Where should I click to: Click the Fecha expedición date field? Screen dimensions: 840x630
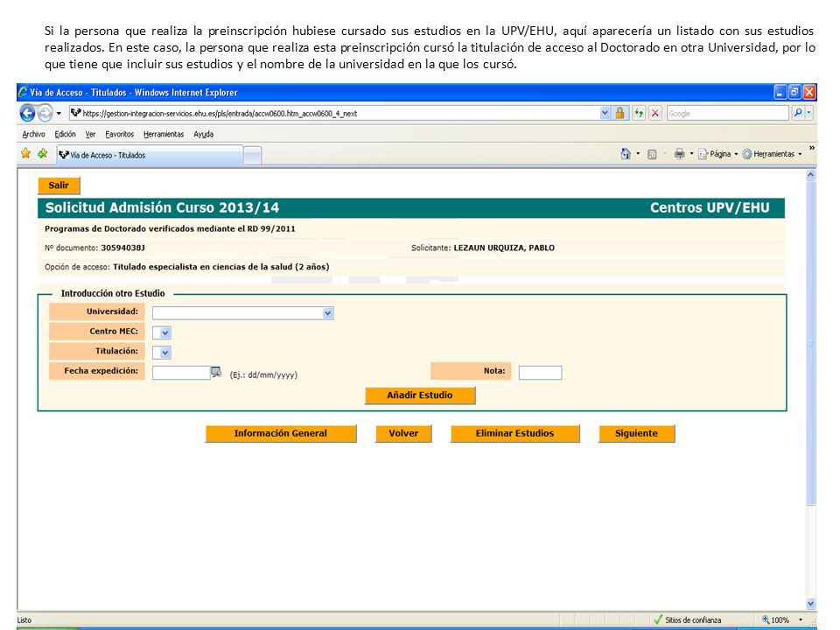(181, 373)
